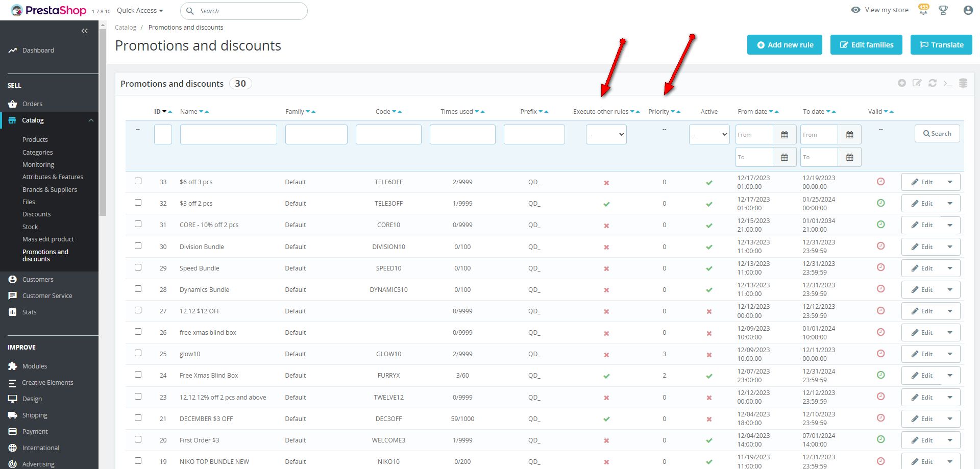
Task: Open Products in the Catalog menu
Action: click(35, 140)
